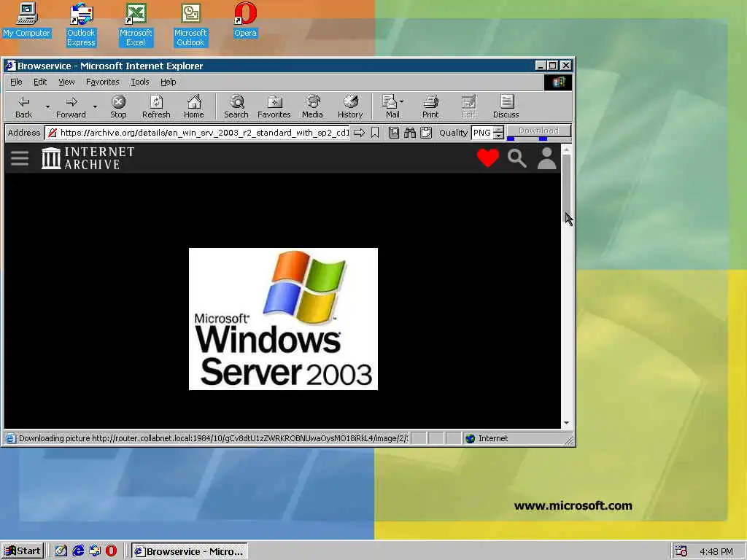Open the View menu
747x560 pixels.
click(66, 82)
